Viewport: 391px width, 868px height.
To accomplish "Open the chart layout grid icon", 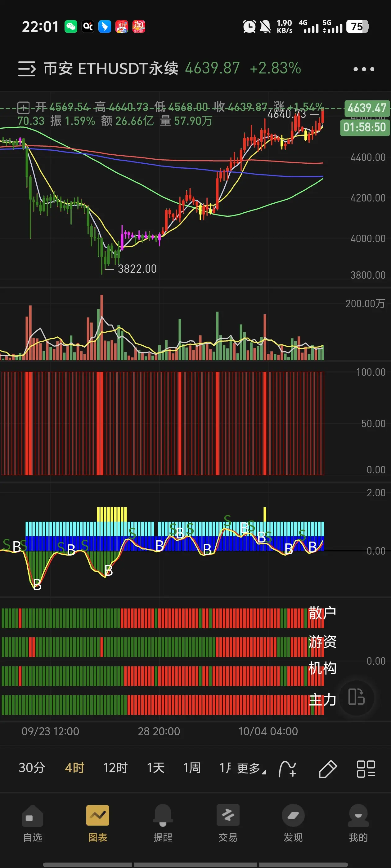I will coord(366,769).
